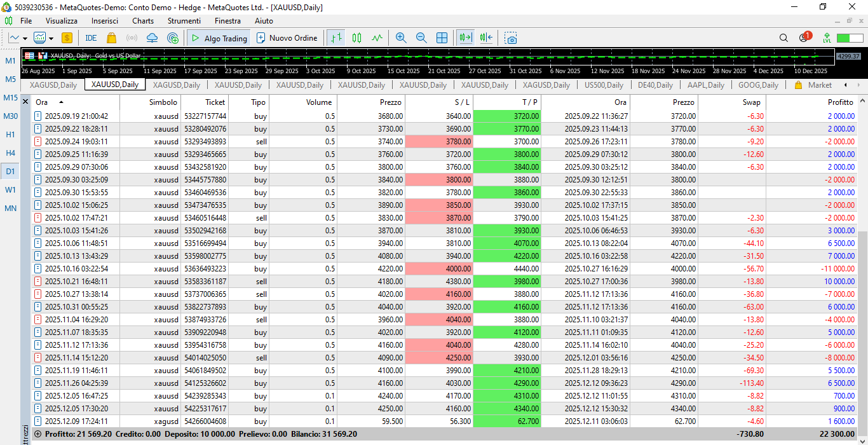Open the MQL5 IDE editor

pyautogui.click(x=91, y=38)
